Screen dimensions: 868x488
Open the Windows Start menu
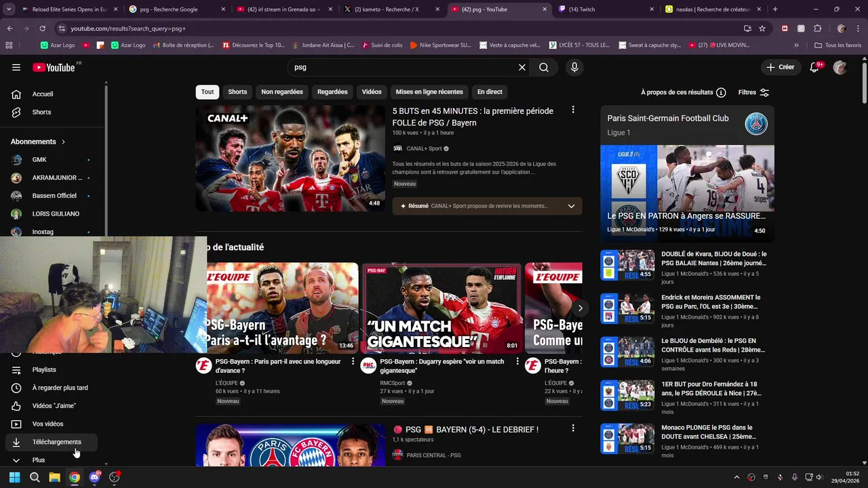[x=14, y=477]
